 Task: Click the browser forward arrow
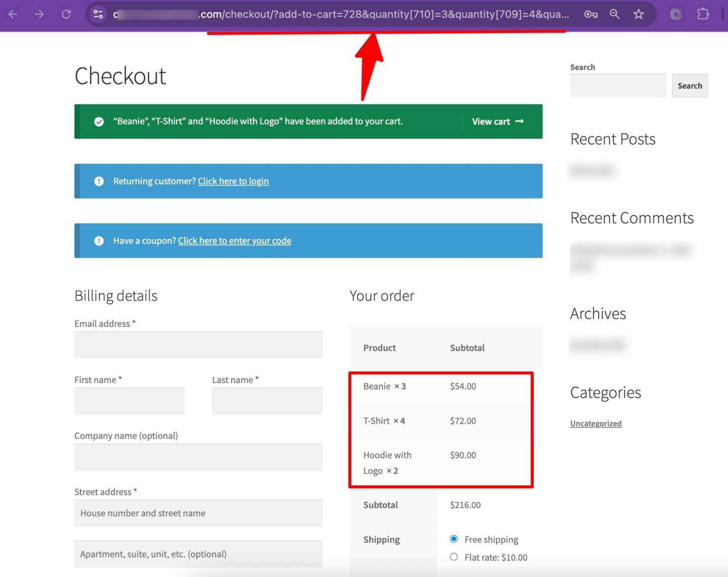tap(39, 15)
